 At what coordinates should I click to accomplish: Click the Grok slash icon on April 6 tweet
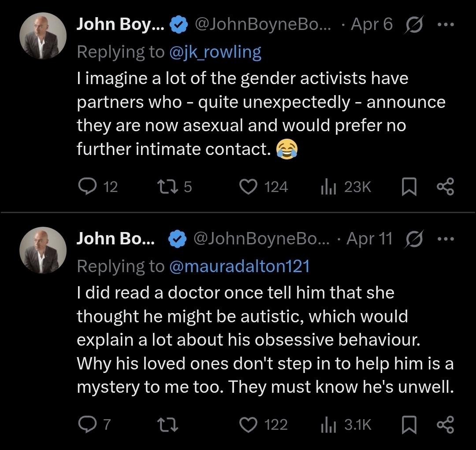pos(414,25)
